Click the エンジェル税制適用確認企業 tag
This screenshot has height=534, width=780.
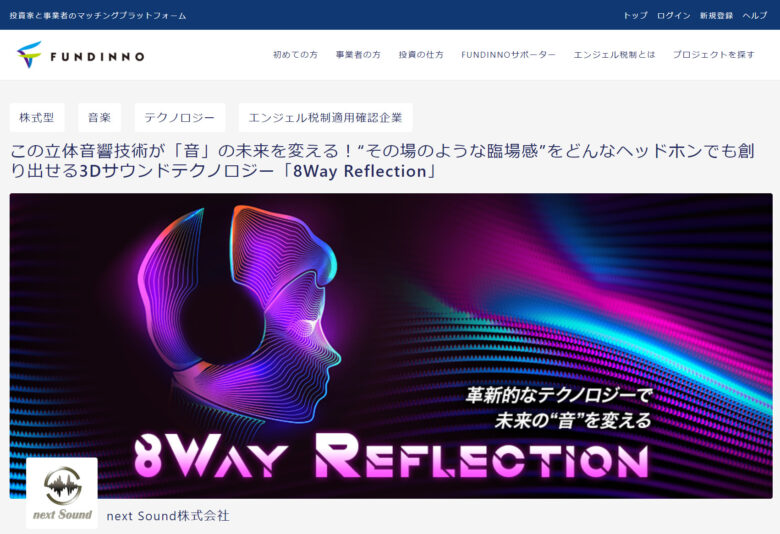325,117
